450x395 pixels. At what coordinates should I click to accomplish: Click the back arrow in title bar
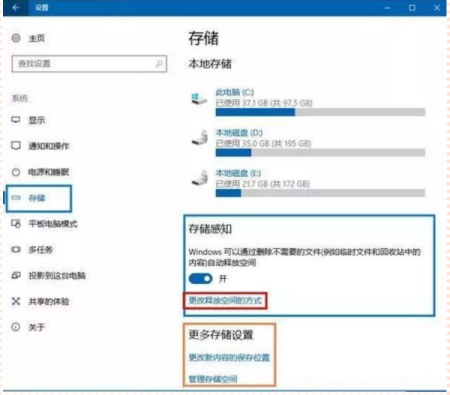coord(16,7)
